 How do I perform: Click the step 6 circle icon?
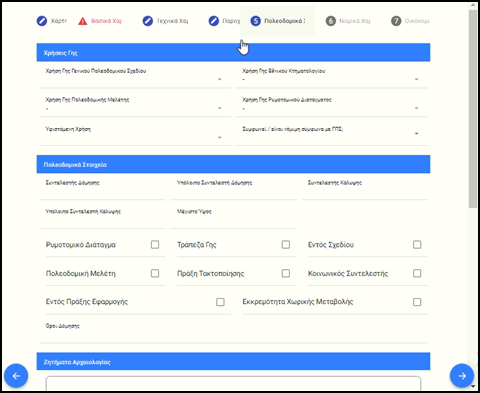(331, 21)
